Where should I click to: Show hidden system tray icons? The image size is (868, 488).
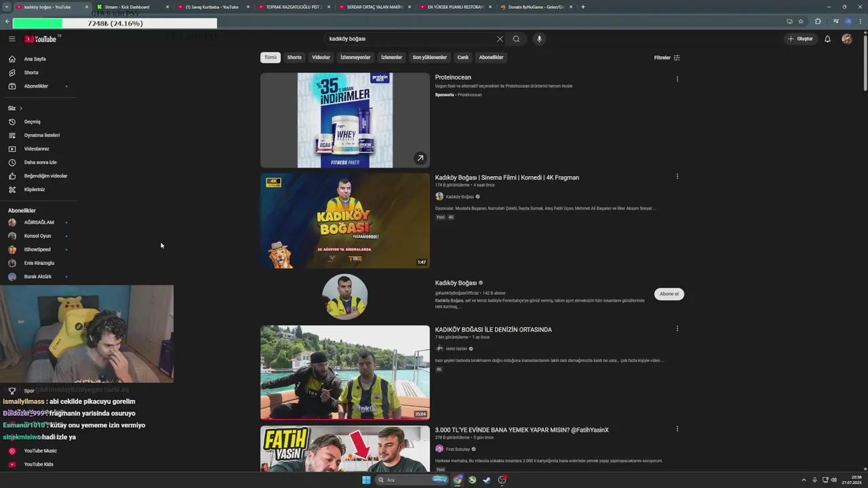(x=805, y=480)
